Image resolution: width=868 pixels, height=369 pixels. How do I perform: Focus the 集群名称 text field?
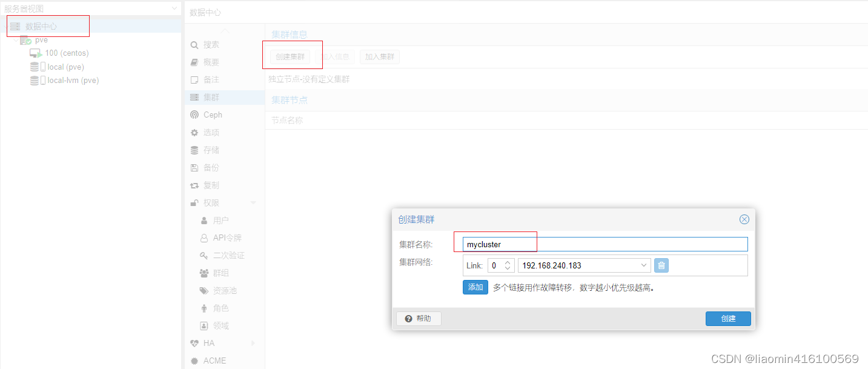coord(605,244)
